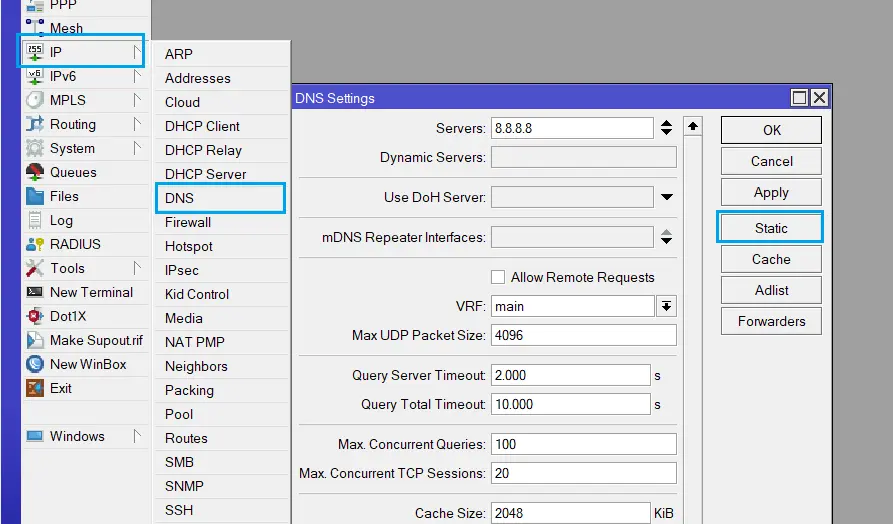Click the Routing icon in sidebar
This screenshot has width=893, height=524.
pos(35,124)
